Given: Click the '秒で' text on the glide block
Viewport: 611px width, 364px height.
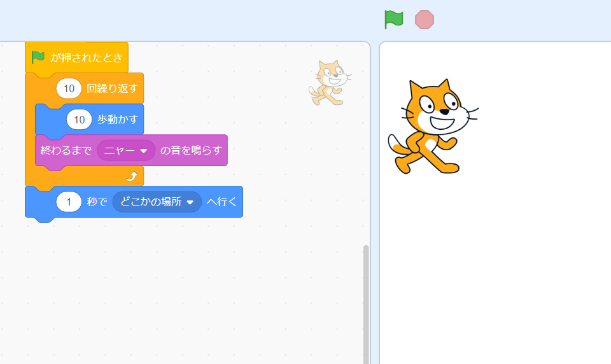Looking at the screenshot, I should 97,202.
